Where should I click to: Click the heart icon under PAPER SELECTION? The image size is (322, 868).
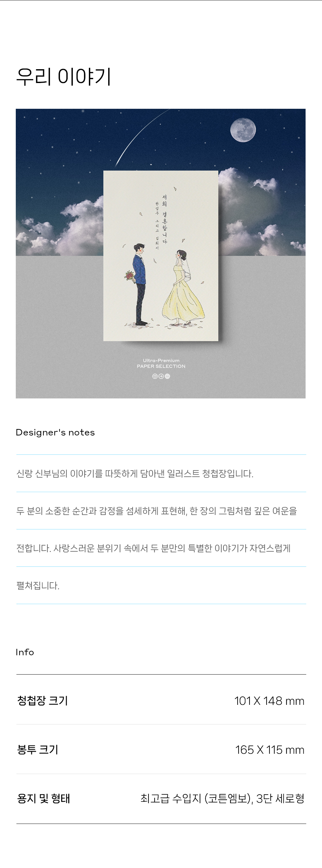tap(155, 376)
